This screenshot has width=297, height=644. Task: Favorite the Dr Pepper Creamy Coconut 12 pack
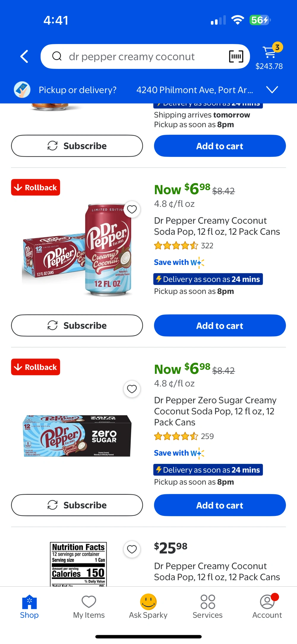point(132,210)
